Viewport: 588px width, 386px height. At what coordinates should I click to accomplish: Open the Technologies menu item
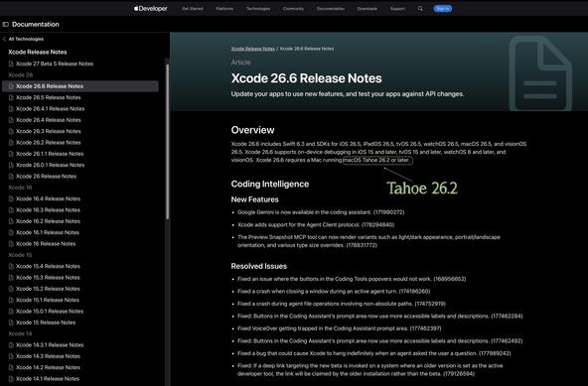point(258,9)
